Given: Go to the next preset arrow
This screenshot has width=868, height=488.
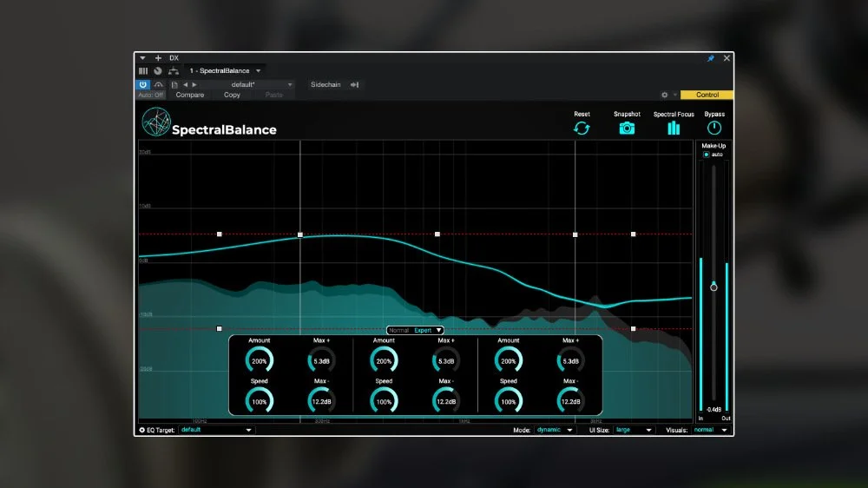Looking at the screenshot, I should [x=194, y=85].
